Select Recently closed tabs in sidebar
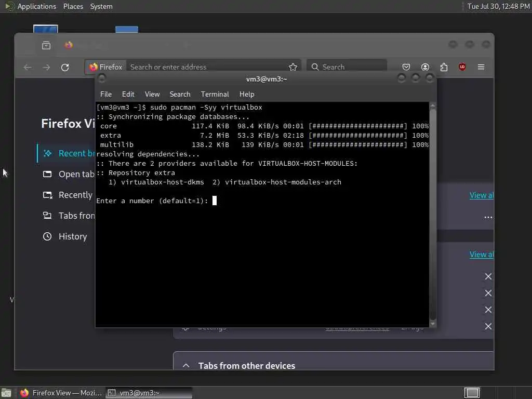The width and height of the screenshot is (532, 399). click(x=66, y=195)
